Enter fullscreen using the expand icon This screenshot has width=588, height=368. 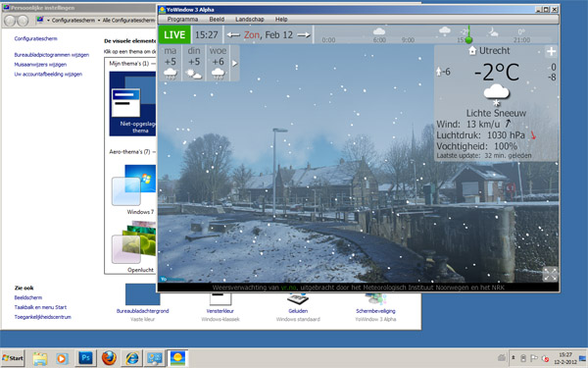coord(550,274)
